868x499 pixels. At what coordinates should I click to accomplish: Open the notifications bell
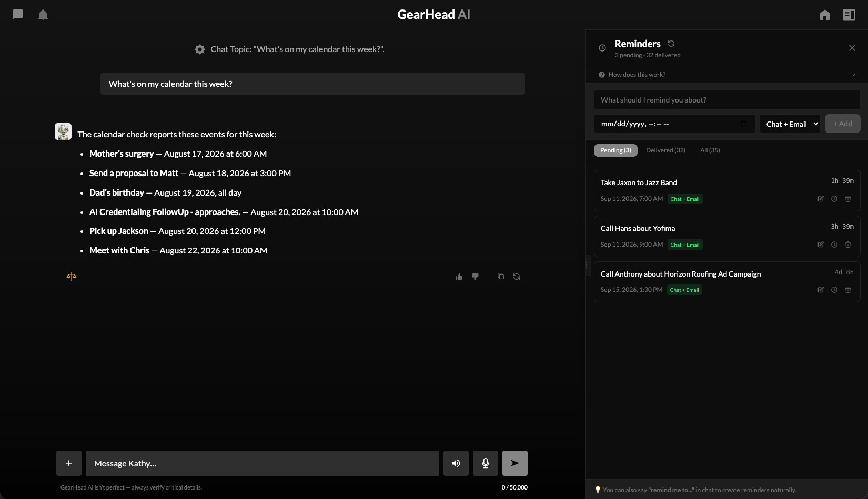(43, 15)
